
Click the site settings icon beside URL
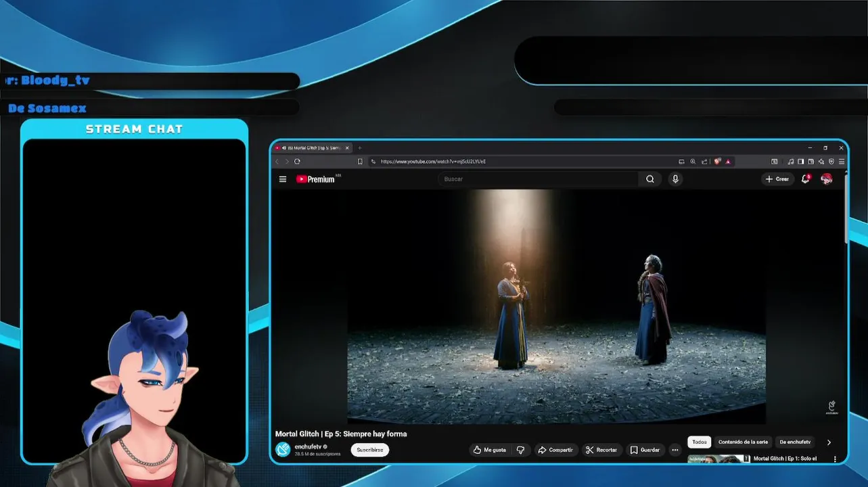click(373, 162)
